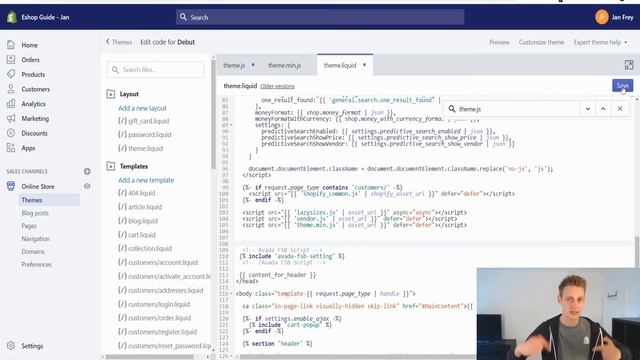Expand code editor to fullscreen

tap(629, 64)
